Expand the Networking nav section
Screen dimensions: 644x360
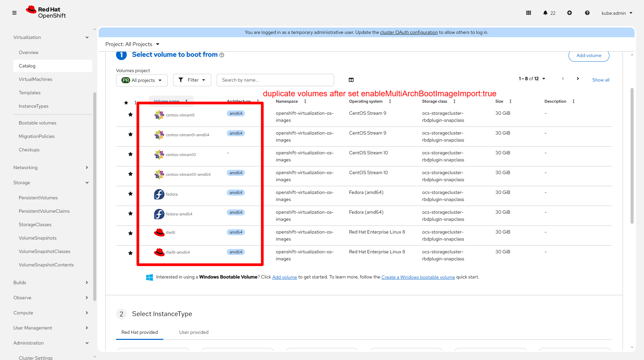point(51,167)
